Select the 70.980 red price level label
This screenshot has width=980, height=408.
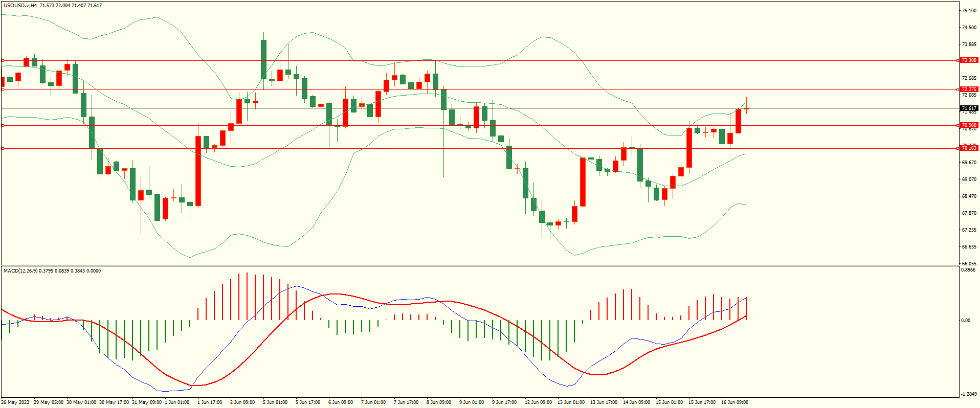pos(969,125)
